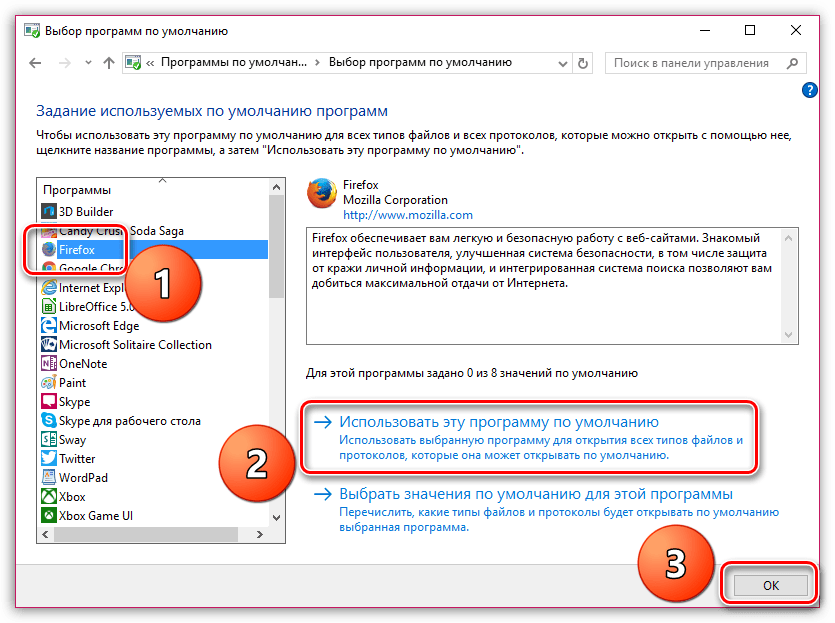
Task: Click Использовать эту программу по умолчанию
Action: 499,422
